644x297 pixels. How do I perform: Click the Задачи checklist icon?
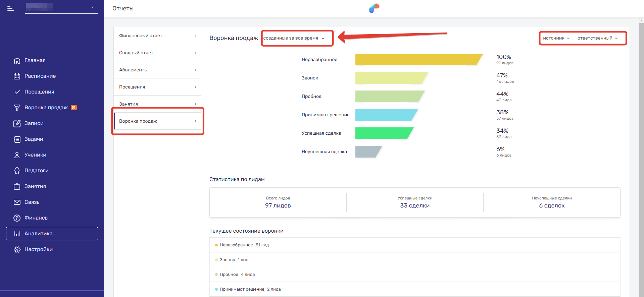(x=17, y=139)
